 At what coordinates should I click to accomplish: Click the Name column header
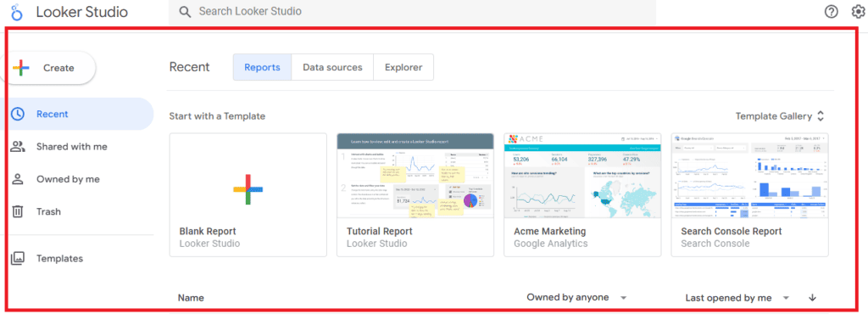coord(191,298)
